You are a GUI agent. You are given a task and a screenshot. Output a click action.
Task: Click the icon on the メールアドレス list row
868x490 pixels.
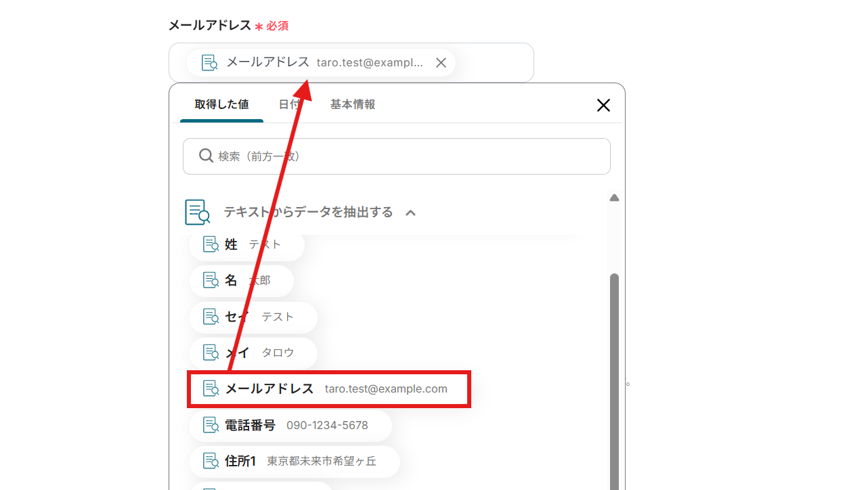click(x=211, y=388)
